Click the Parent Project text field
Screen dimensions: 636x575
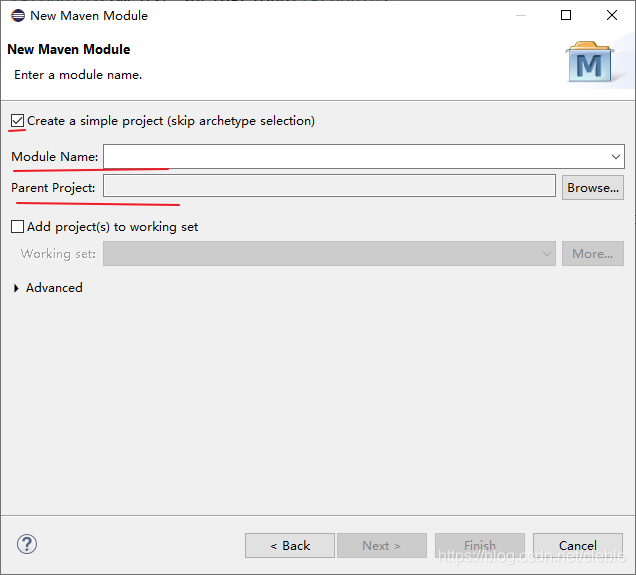(x=329, y=186)
